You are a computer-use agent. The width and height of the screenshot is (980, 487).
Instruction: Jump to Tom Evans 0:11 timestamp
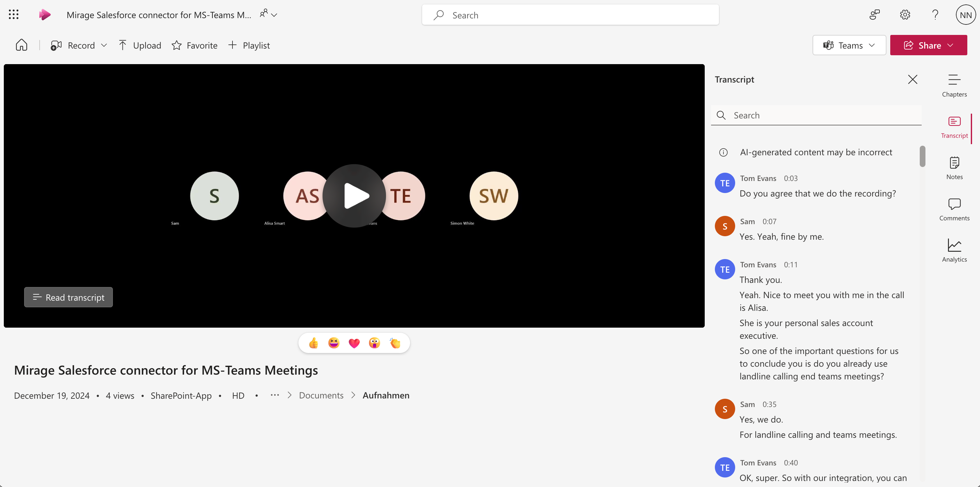[x=791, y=265]
